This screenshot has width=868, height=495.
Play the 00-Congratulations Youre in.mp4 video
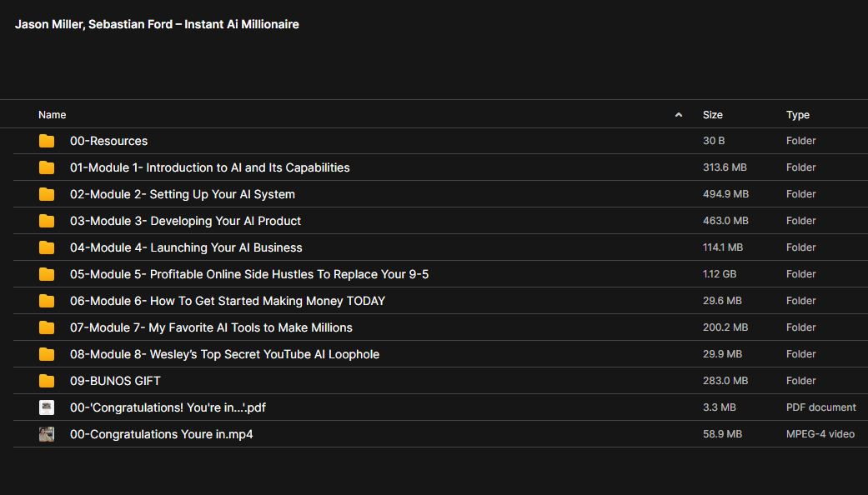[161, 434]
